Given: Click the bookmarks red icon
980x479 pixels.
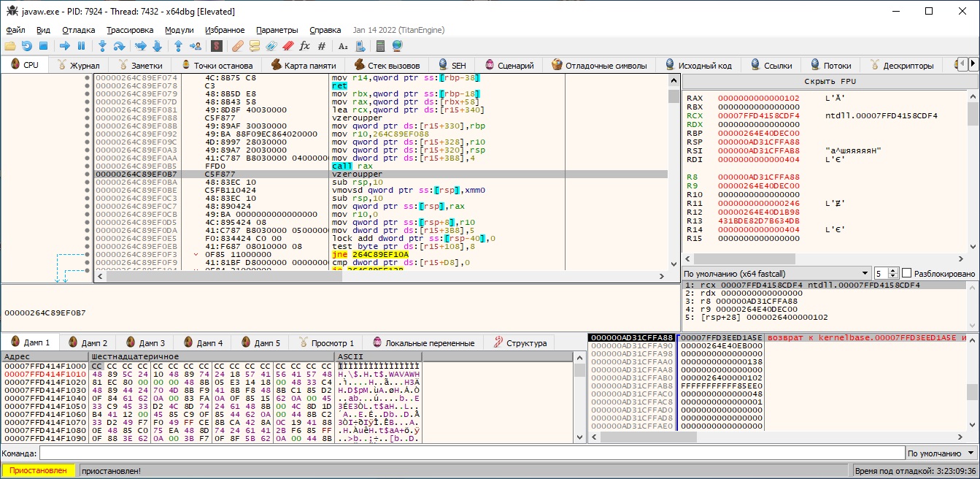Looking at the screenshot, I should 288,46.
